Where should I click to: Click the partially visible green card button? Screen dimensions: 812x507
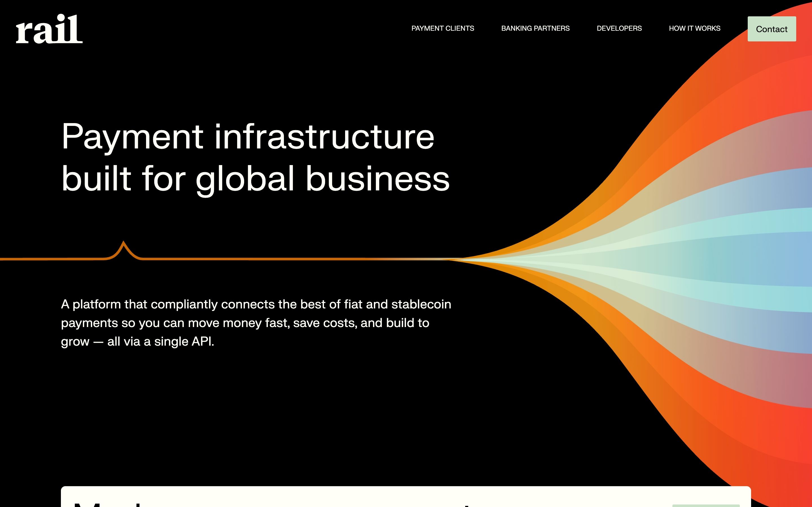tap(706, 505)
